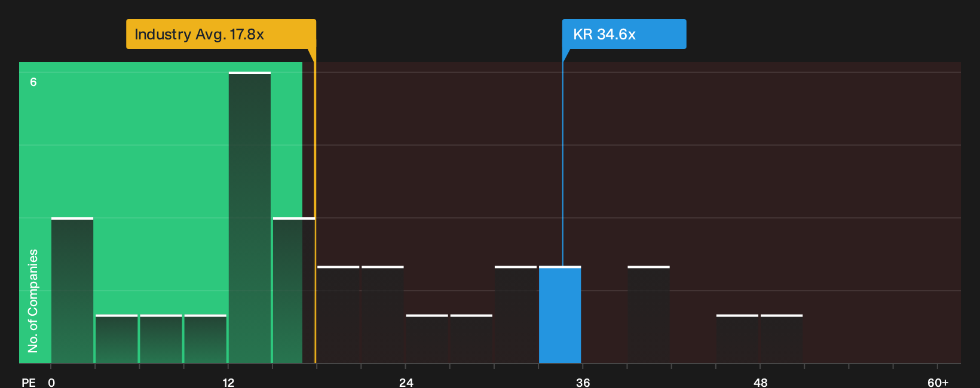980x388 pixels.
Task: Click the '6' y-axis value
Action: click(x=33, y=82)
